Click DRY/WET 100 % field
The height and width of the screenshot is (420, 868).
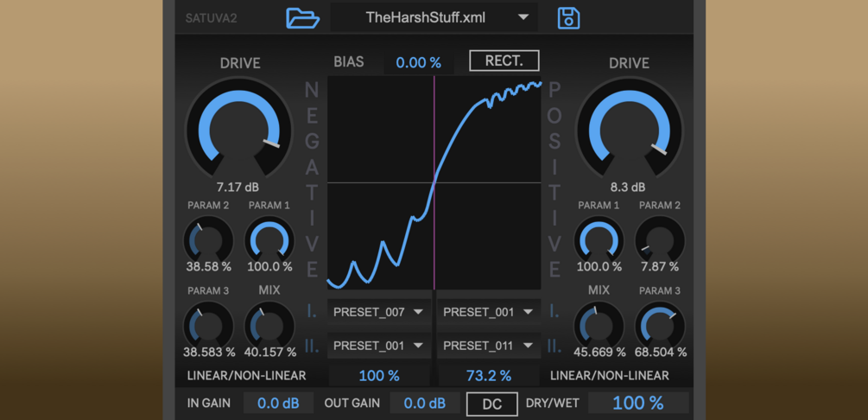[638, 403]
